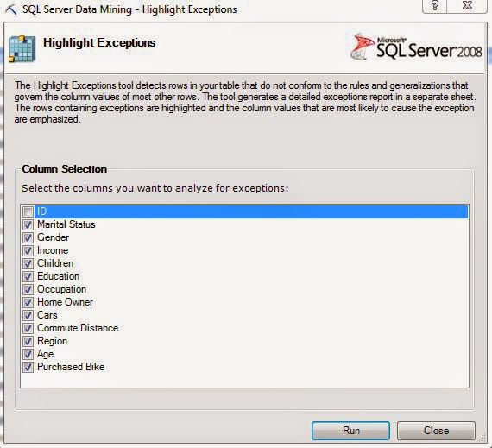
Task: Toggle the Home Owner checkbox
Action: pyautogui.click(x=28, y=302)
